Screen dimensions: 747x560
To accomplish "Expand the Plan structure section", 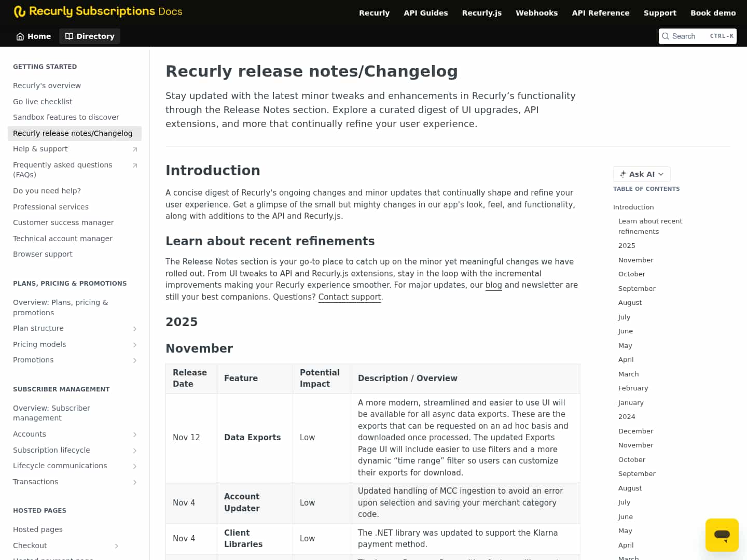I will pyautogui.click(x=135, y=328).
